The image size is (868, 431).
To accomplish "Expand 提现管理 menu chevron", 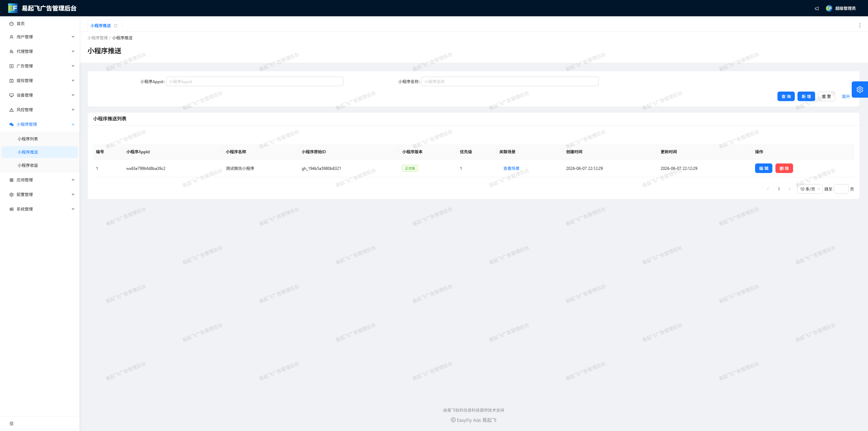I will click(73, 80).
